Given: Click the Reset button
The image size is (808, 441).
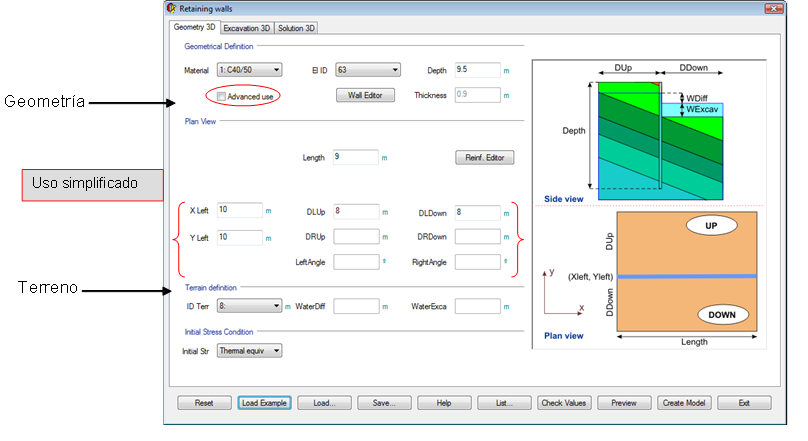Looking at the screenshot, I should pyautogui.click(x=204, y=403).
